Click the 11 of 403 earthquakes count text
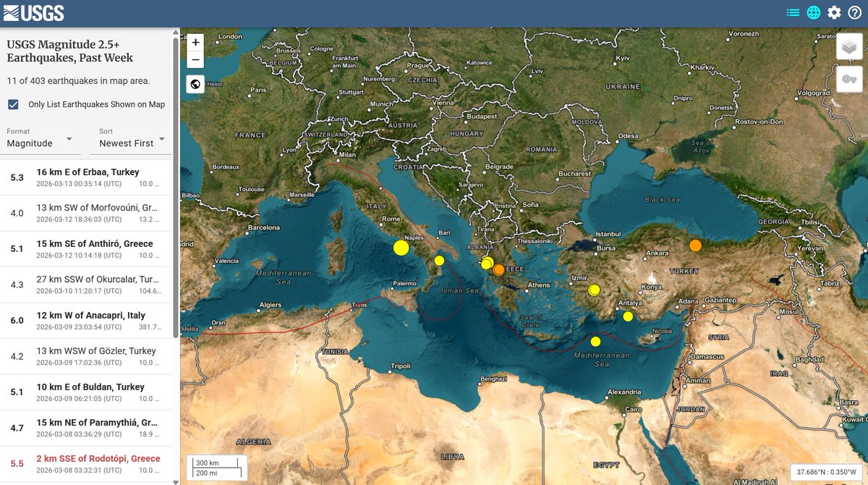The width and height of the screenshot is (868, 485). point(78,81)
